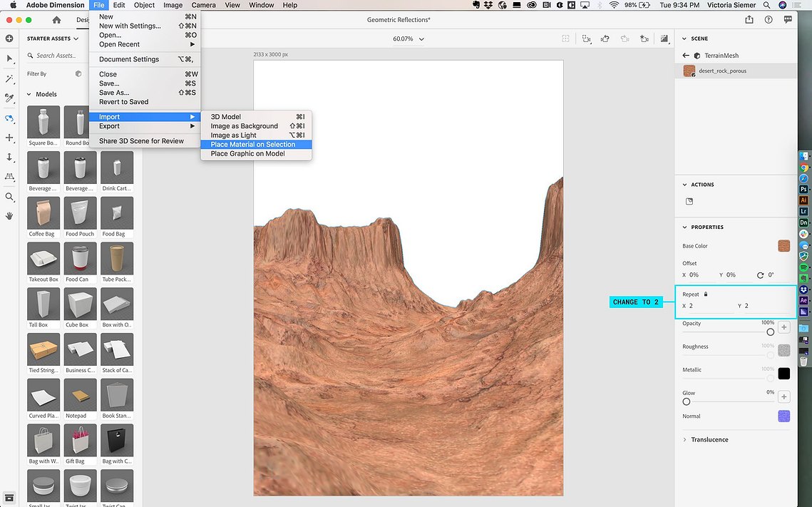Select the TerrainMesh label in Scene
812x507 pixels.
[x=721, y=56]
